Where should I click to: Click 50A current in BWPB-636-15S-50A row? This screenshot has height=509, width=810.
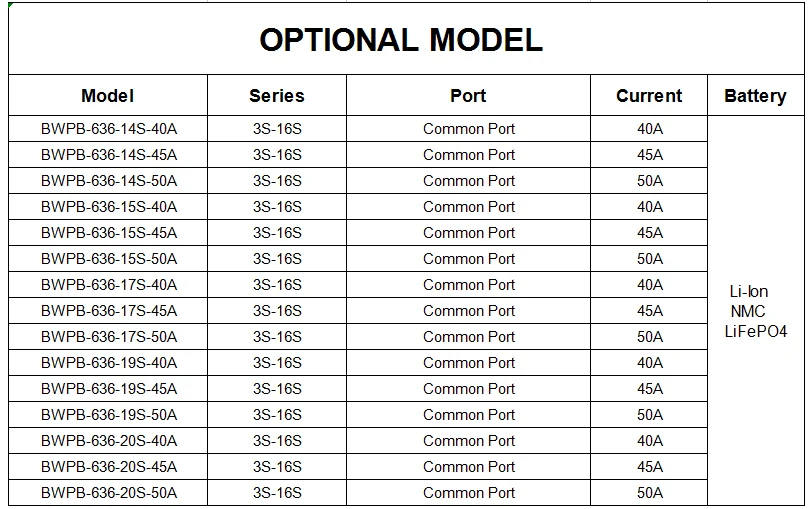(x=650, y=259)
